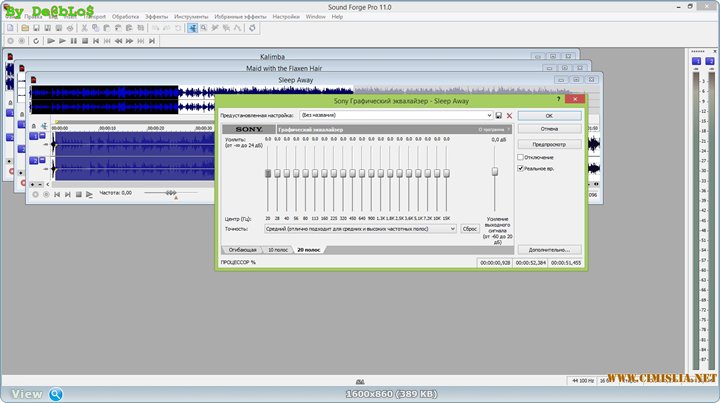Screen dimensions: 720x403
Task: Click the output gain slider handle
Action: pos(494,172)
